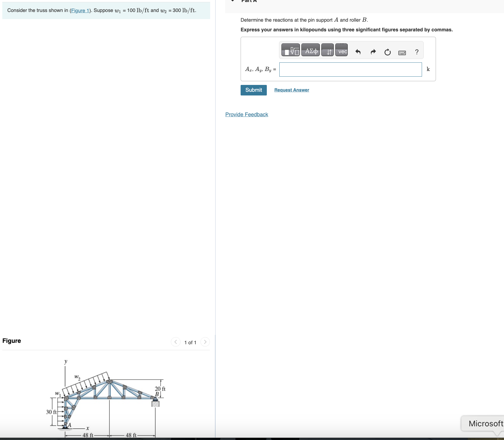504x440 pixels.
Task: Go to the next figure
Action: [205, 342]
